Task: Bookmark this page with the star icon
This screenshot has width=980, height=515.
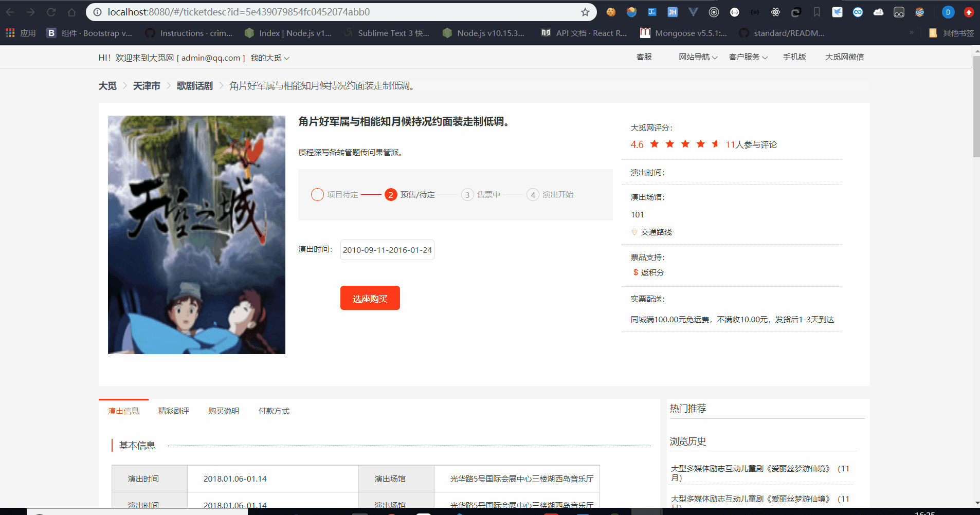Action: pos(585,12)
